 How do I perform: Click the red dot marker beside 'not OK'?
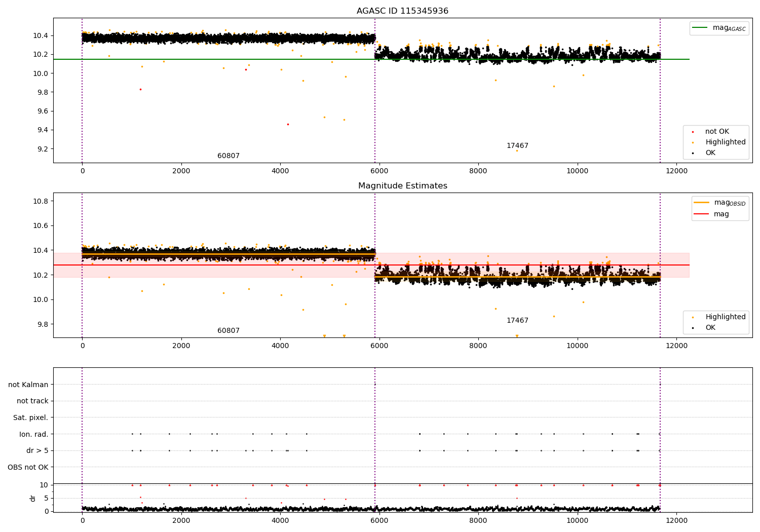click(x=693, y=132)
